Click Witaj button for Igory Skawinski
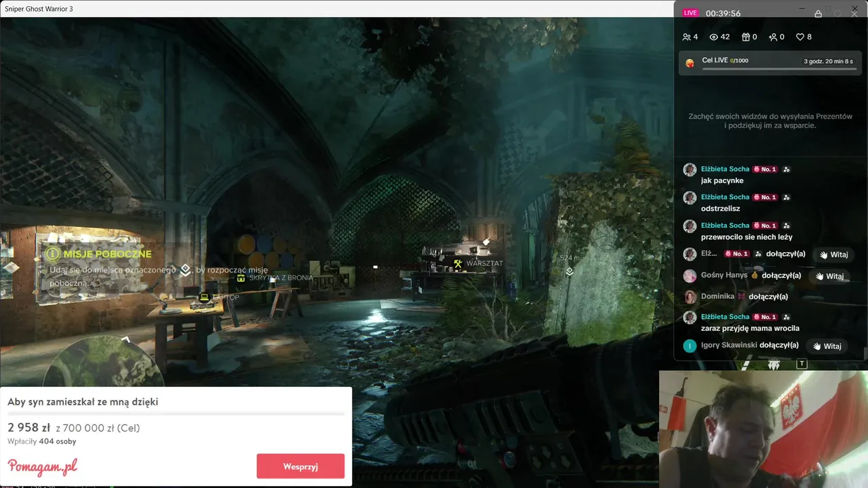 (827, 346)
